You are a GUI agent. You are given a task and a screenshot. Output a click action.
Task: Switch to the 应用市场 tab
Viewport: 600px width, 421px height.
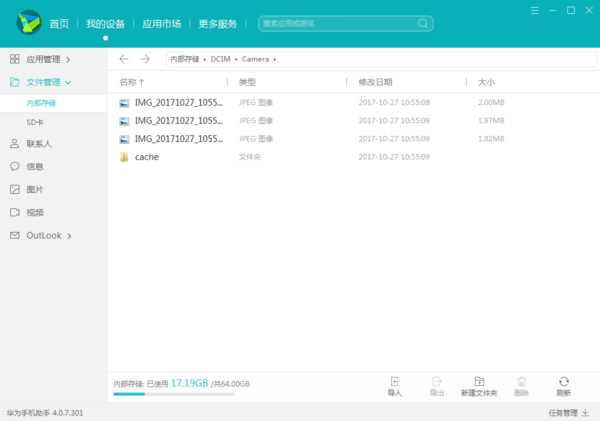(161, 23)
